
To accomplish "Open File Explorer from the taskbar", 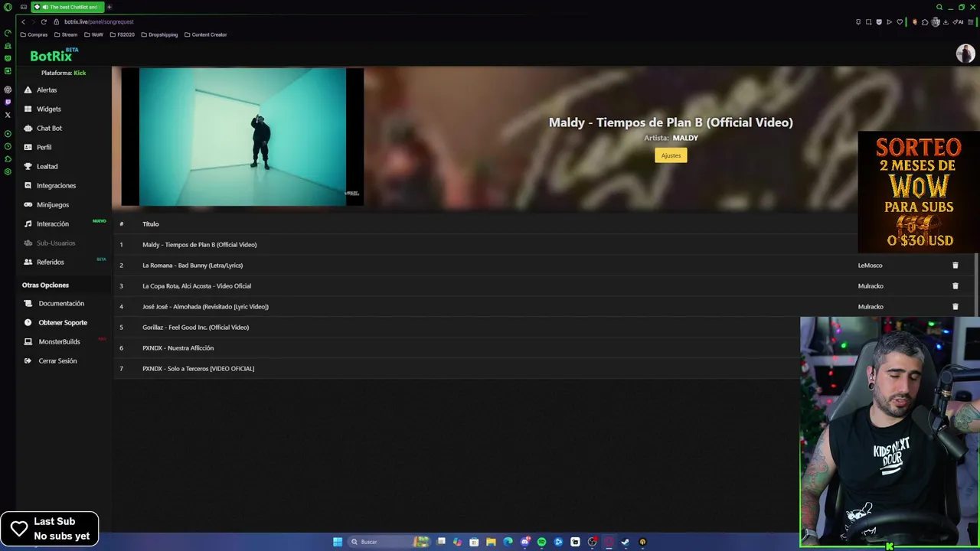I will tap(491, 542).
